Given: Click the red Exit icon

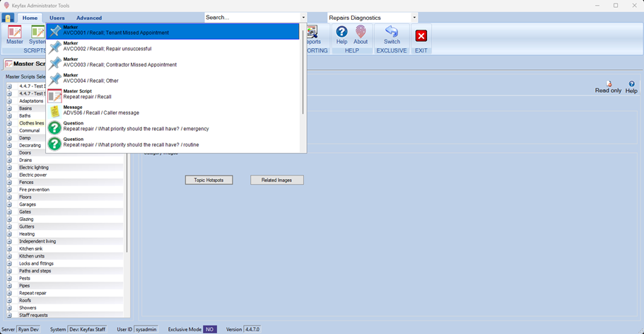Looking at the screenshot, I should click(421, 36).
